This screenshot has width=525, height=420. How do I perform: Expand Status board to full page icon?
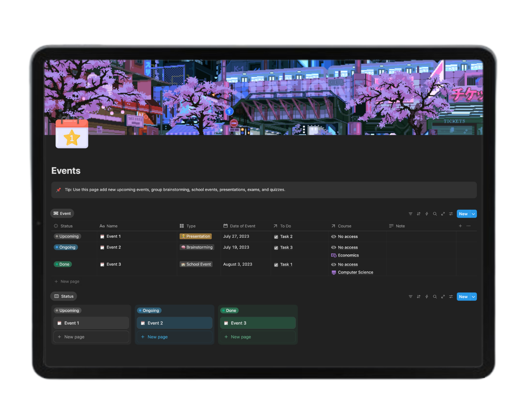tap(443, 297)
